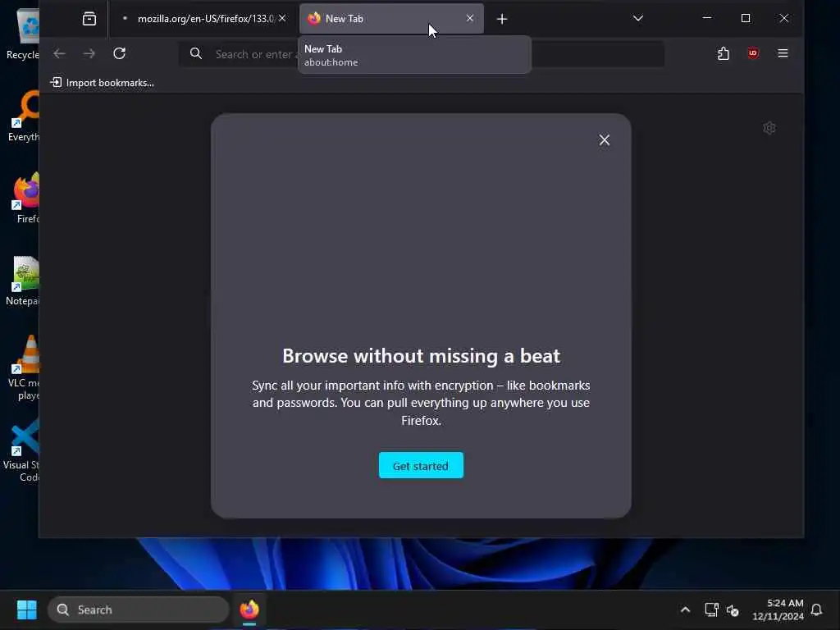The image size is (840, 630).
Task: Click Import bookmarks in bookmarks toolbar
Action: tap(102, 83)
